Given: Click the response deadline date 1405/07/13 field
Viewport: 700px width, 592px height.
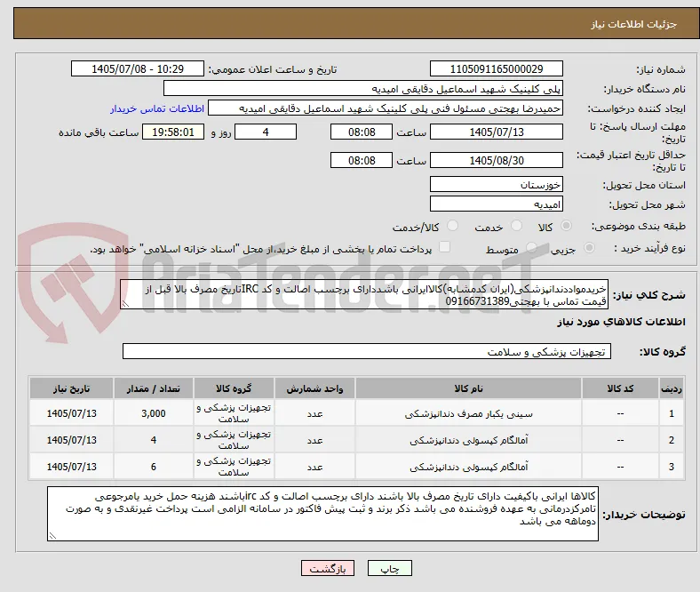Looking at the screenshot, I should pyautogui.click(x=497, y=132).
